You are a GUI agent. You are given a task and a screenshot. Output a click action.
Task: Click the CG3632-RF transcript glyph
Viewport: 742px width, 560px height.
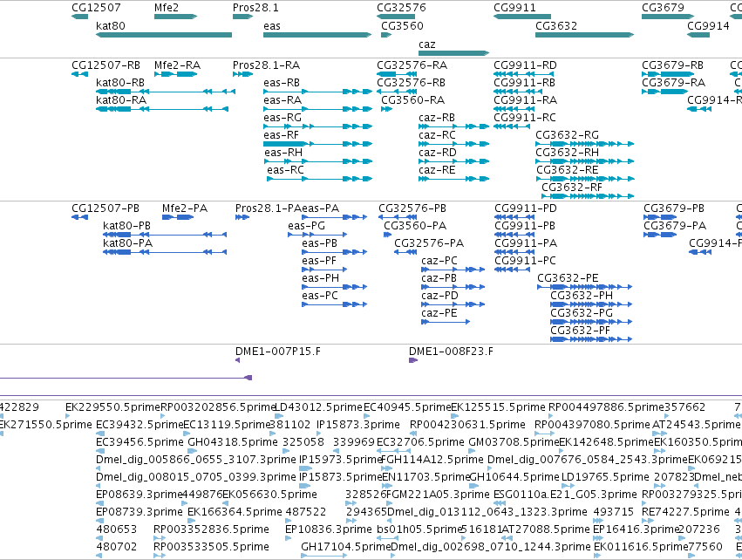pyautogui.click(x=588, y=196)
